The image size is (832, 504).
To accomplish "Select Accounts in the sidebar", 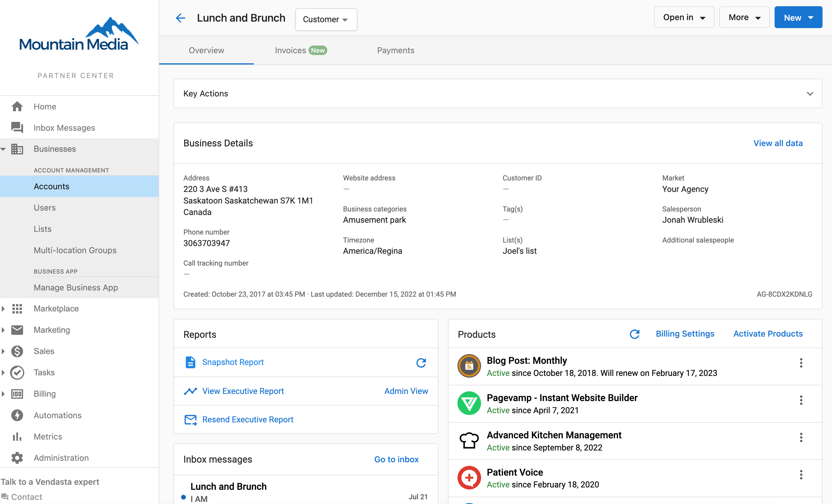I will (79, 186).
